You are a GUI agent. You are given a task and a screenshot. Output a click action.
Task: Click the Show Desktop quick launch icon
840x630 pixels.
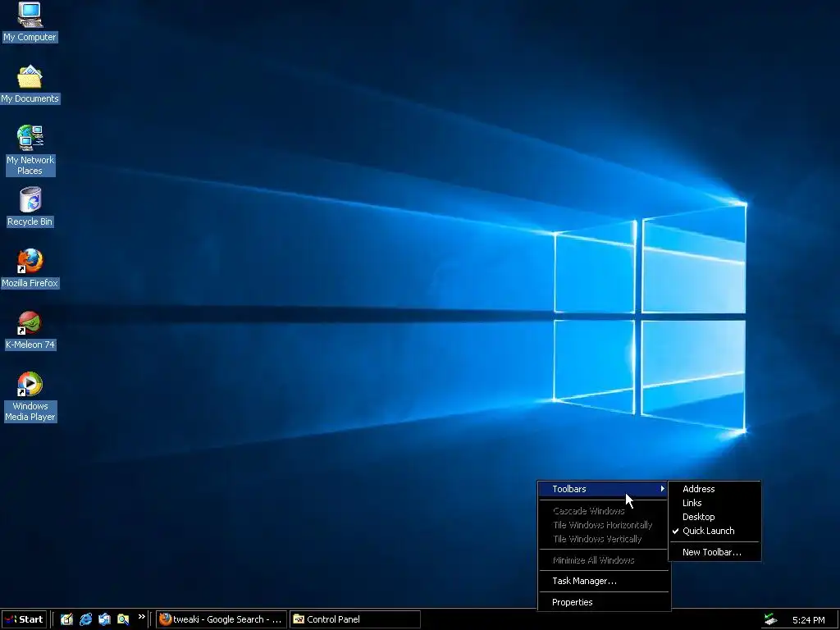pyautogui.click(x=66, y=619)
